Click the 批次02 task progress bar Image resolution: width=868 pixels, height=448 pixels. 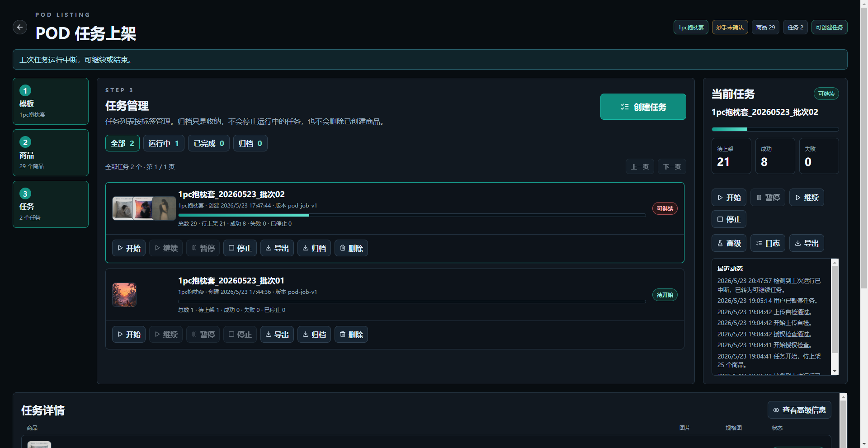pyautogui.click(x=412, y=215)
